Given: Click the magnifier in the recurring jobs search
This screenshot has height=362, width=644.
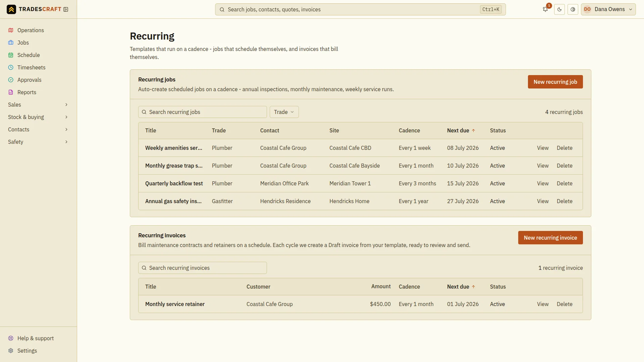Looking at the screenshot, I should coord(144,112).
